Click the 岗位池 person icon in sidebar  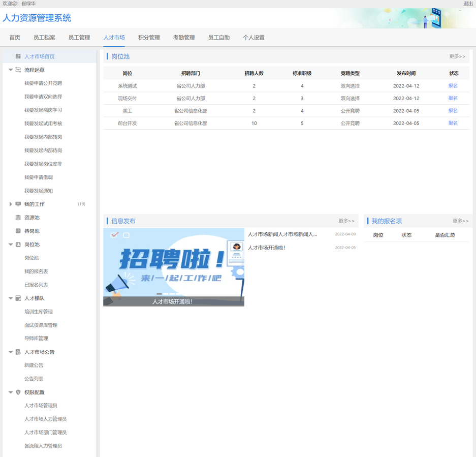click(x=18, y=245)
